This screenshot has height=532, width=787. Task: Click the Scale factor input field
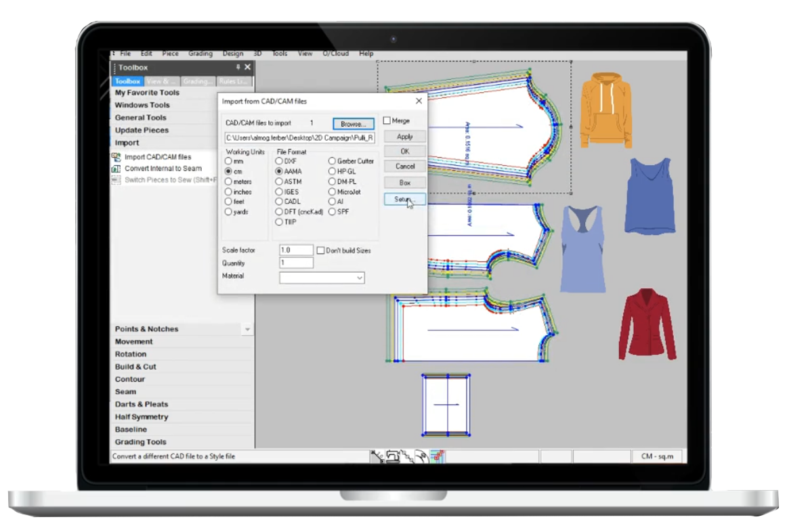click(x=296, y=250)
